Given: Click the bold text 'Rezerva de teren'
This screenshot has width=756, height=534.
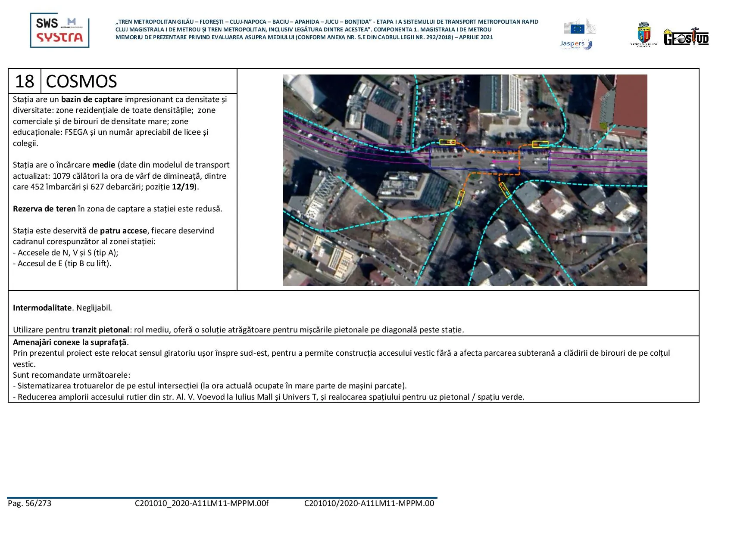Looking at the screenshot, I should (x=44, y=209).
